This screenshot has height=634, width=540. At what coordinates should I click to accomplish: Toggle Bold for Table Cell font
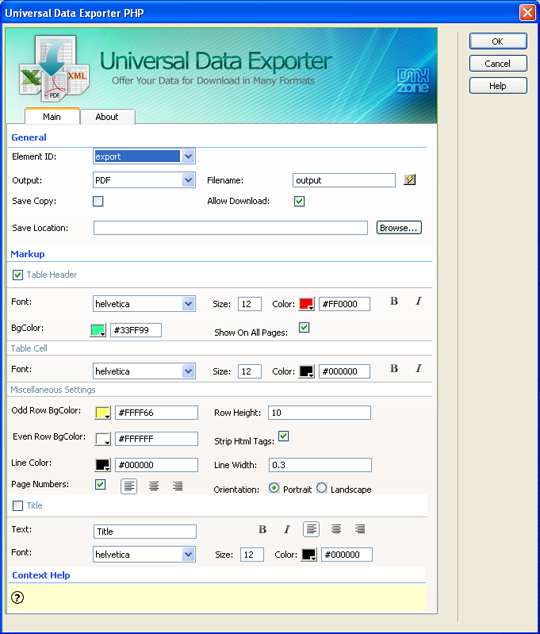pyautogui.click(x=394, y=368)
